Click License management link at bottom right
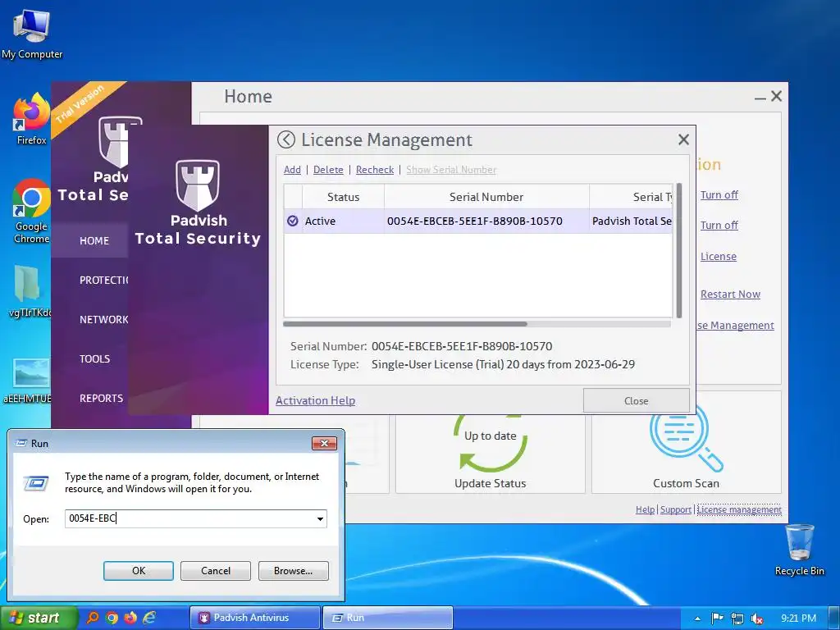The image size is (840, 630). 739,509
